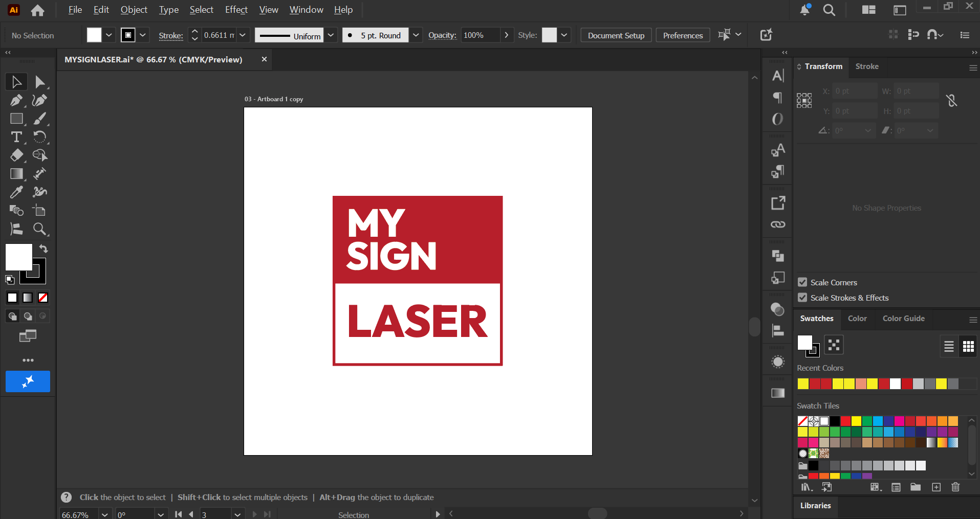Activate the Zoom tool
Screen dimensions: 980x519
40,229
